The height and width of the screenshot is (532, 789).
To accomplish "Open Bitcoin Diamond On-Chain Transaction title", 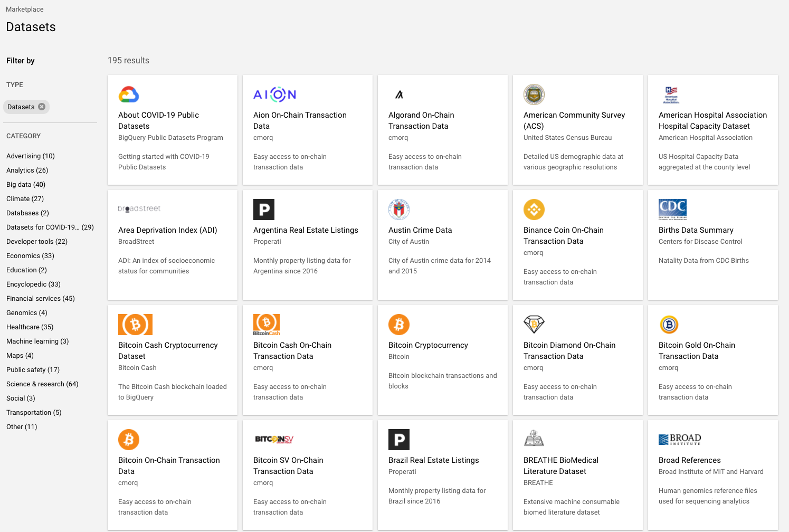I will pos(569,350).
